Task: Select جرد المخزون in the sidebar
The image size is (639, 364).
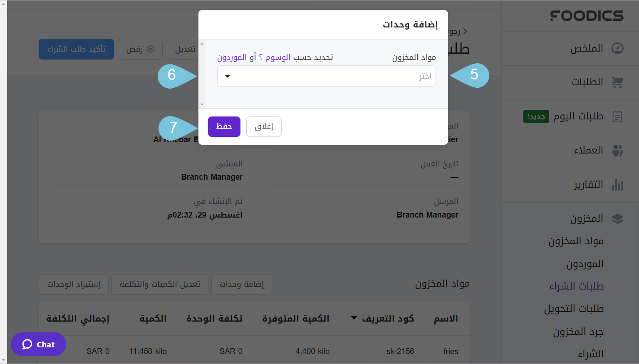Action: [x=578, y=332]
